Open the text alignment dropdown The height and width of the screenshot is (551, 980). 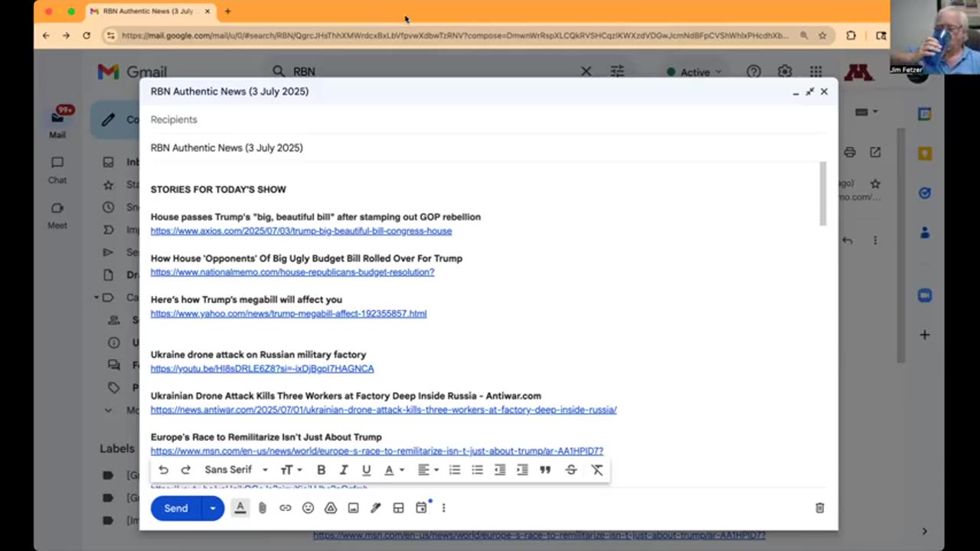tap(428, 470)
